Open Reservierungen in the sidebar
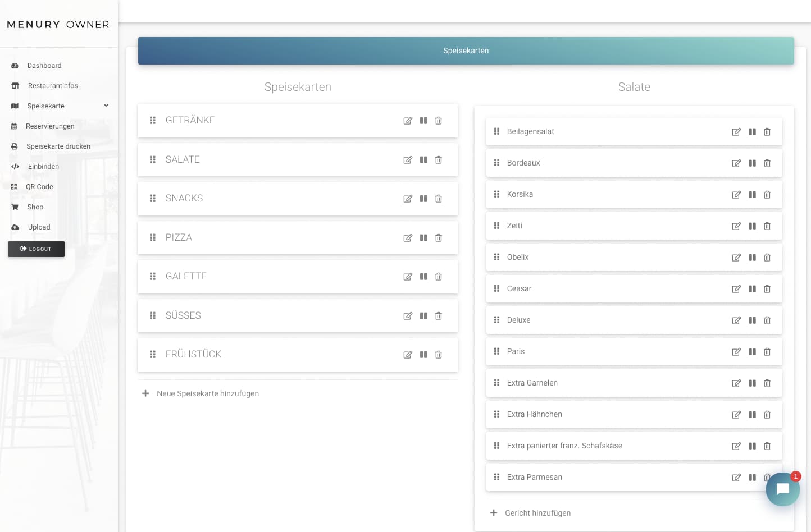This screenshot has height=532, width=811. [50, 126]
